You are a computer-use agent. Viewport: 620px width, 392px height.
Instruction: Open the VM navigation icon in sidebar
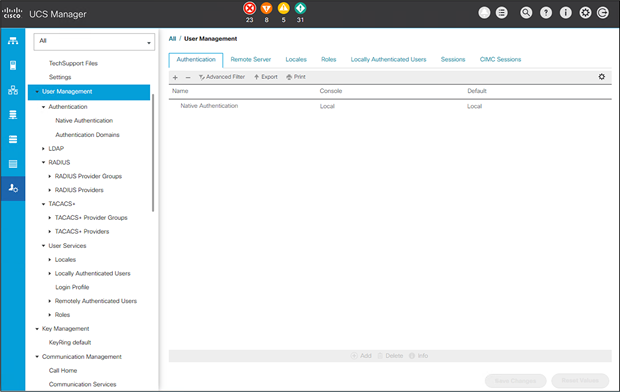click(13, 139)
